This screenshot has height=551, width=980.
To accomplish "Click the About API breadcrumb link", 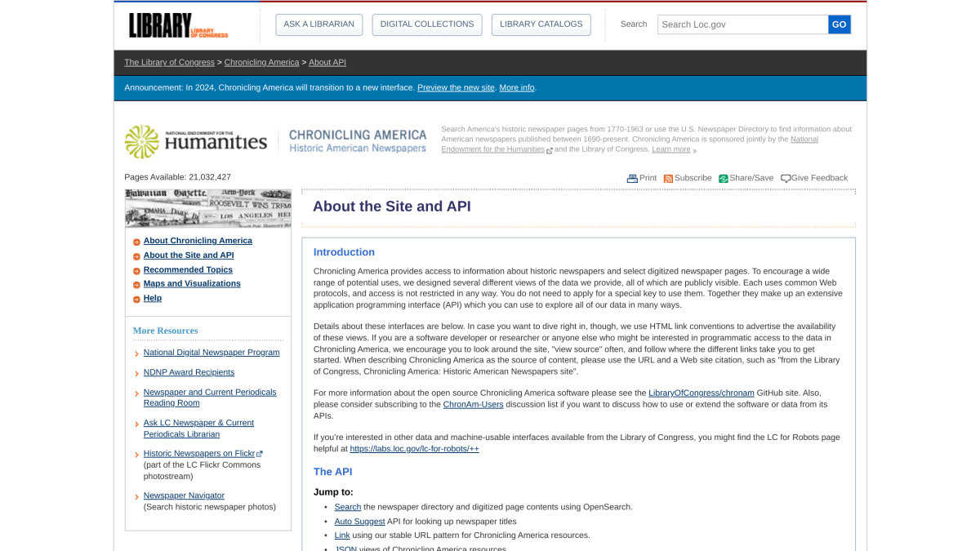I will point(327,62).
